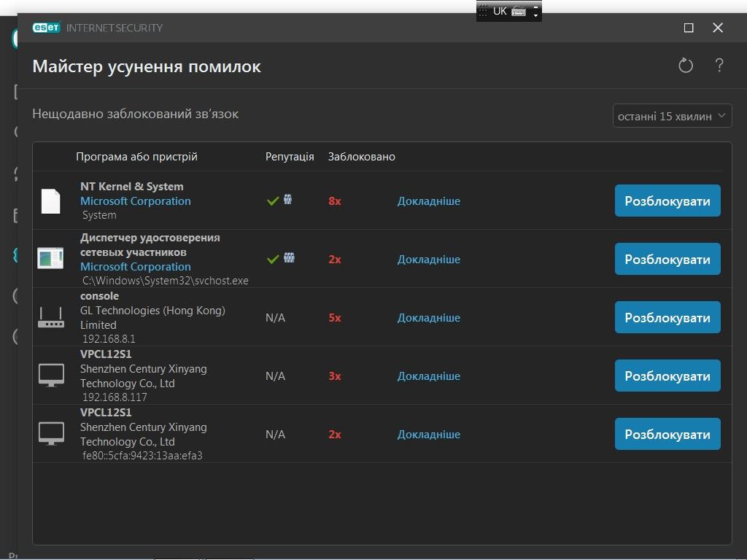Click the green reputation checkmark for NT Kernel
The height and width of the screenshot is (560, 747).
(x=273, y=201)
